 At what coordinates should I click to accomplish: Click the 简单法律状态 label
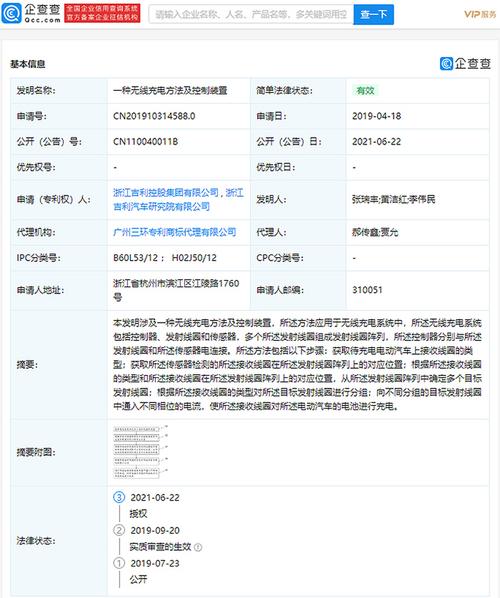click(x=285, y=91)
